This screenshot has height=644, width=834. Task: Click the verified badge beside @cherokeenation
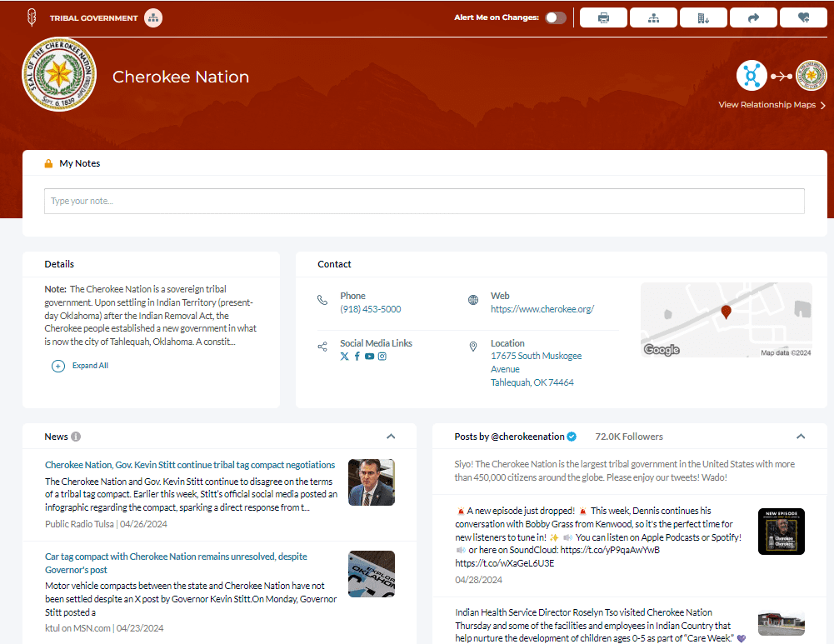coord(572,437)
